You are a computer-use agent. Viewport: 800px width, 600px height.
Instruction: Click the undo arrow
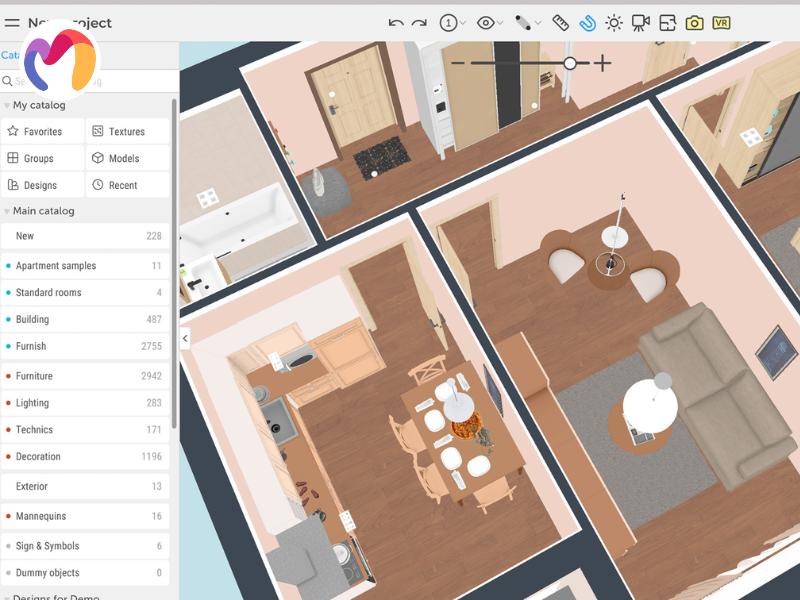pos(396,22)
